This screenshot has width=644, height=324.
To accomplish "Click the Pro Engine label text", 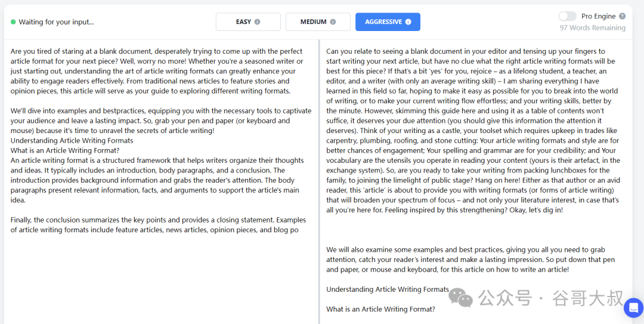I will [599, 16].
